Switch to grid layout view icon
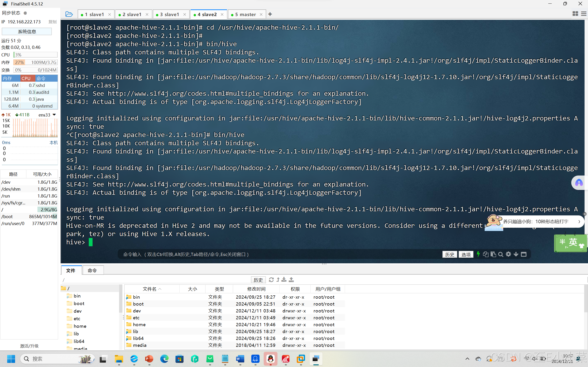Viewport: 588px width, 367px height. tap(575, 14)
